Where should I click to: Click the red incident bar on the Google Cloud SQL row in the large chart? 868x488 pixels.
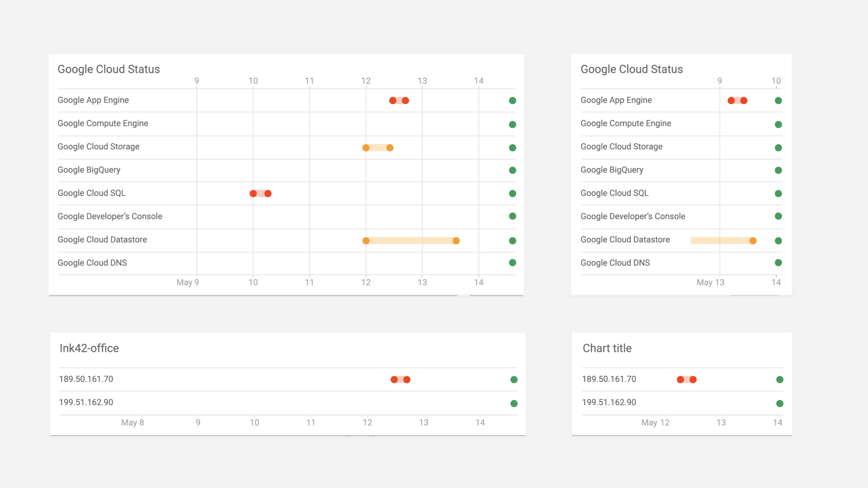pyautogui.click(x=260, y=194)
